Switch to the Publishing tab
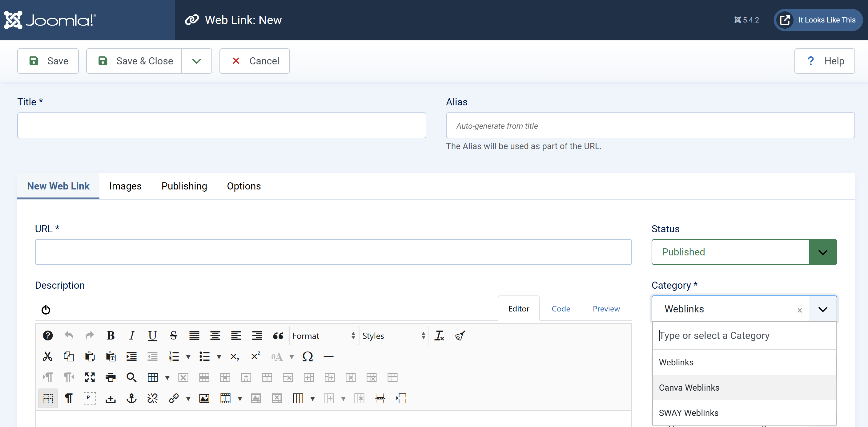This screenshot has width=868, height=427. pyautogui.click(x=184, y=186)
